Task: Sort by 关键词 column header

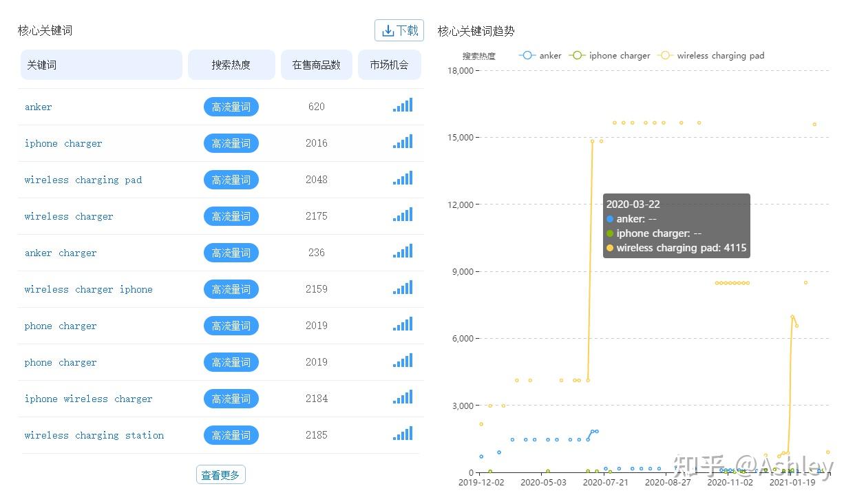Action: 101,65
